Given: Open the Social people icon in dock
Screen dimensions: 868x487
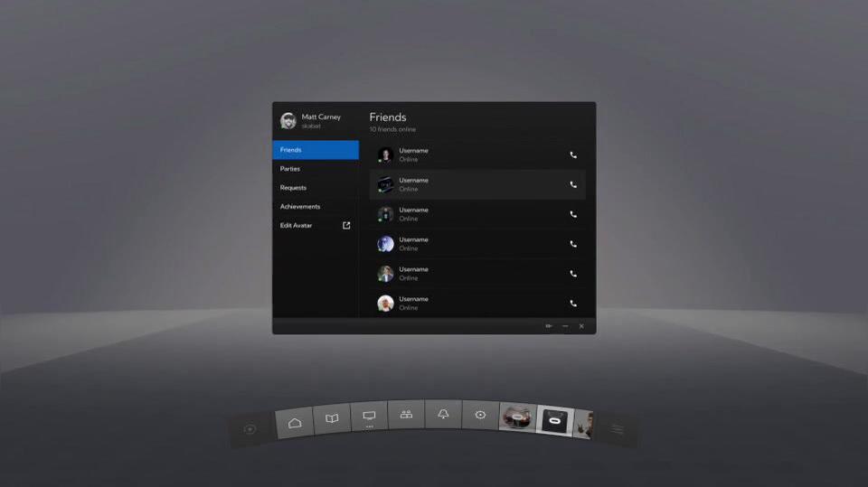Looking at the screenshot, I should pos(406,415).
